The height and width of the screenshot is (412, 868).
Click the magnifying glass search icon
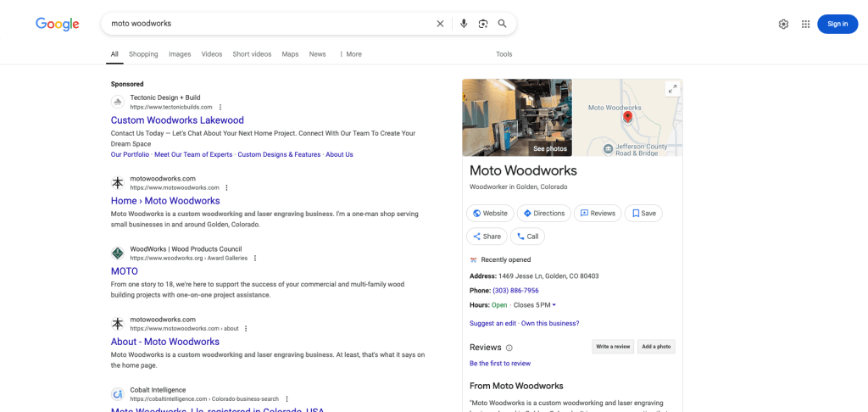[502, 24]
